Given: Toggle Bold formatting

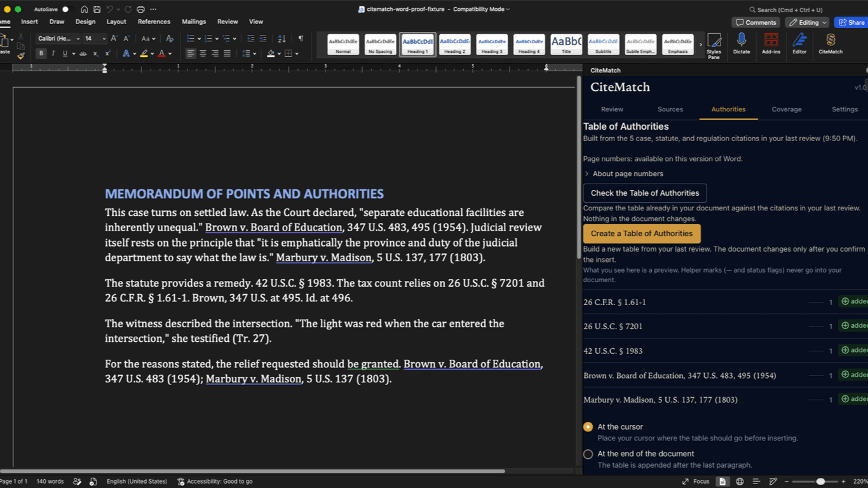Looking at the screenshot, I should click(41, 53).
